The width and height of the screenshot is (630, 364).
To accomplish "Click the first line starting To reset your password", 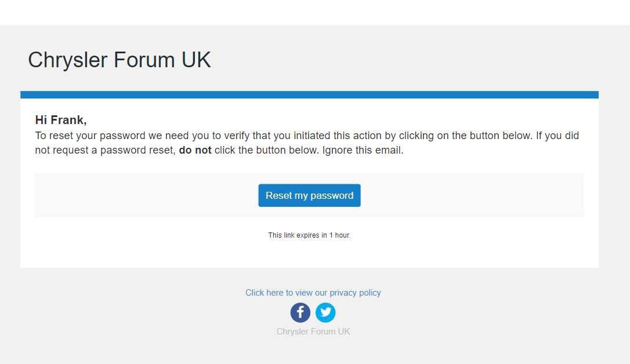I will [x=307, y=136].
